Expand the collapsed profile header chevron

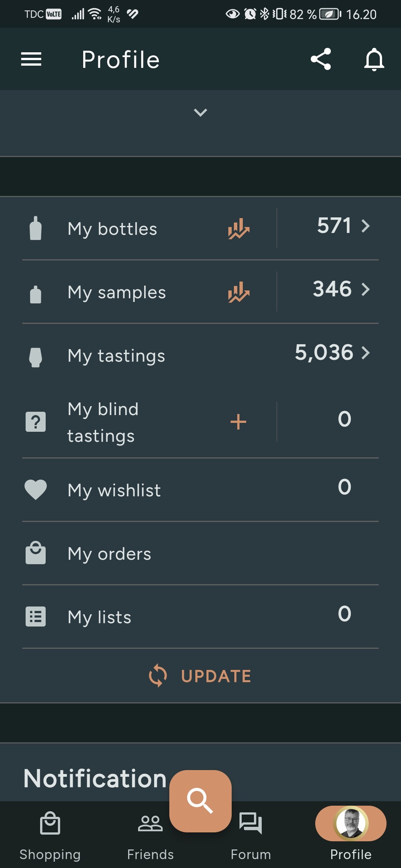tap(200, 112)
